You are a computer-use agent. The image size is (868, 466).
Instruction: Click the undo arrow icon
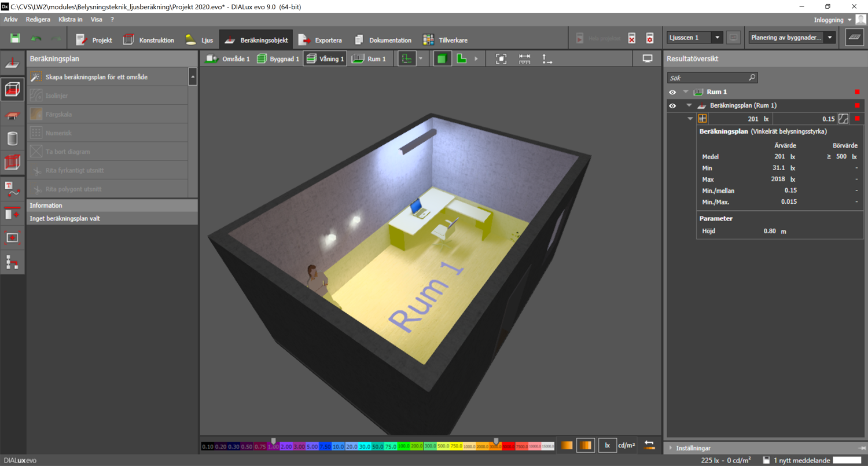36,39
